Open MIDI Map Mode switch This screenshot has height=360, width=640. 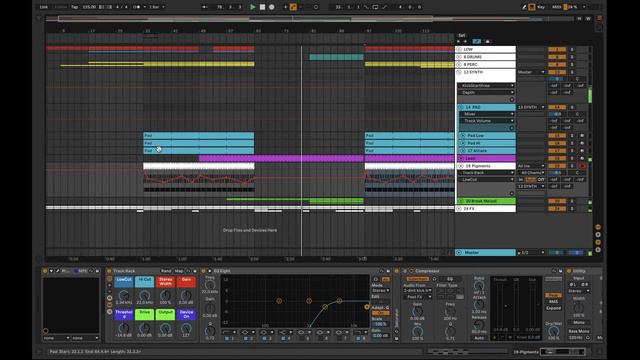(556, 7)
